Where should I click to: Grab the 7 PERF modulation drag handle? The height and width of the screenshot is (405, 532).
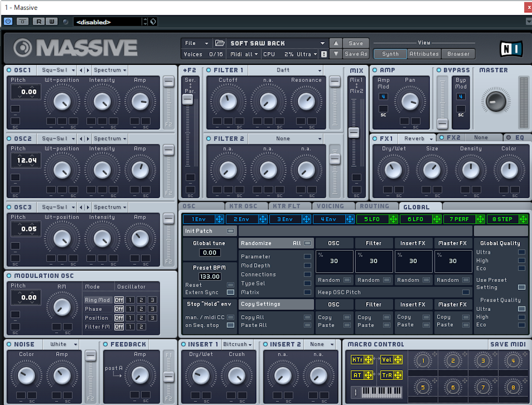480,219
